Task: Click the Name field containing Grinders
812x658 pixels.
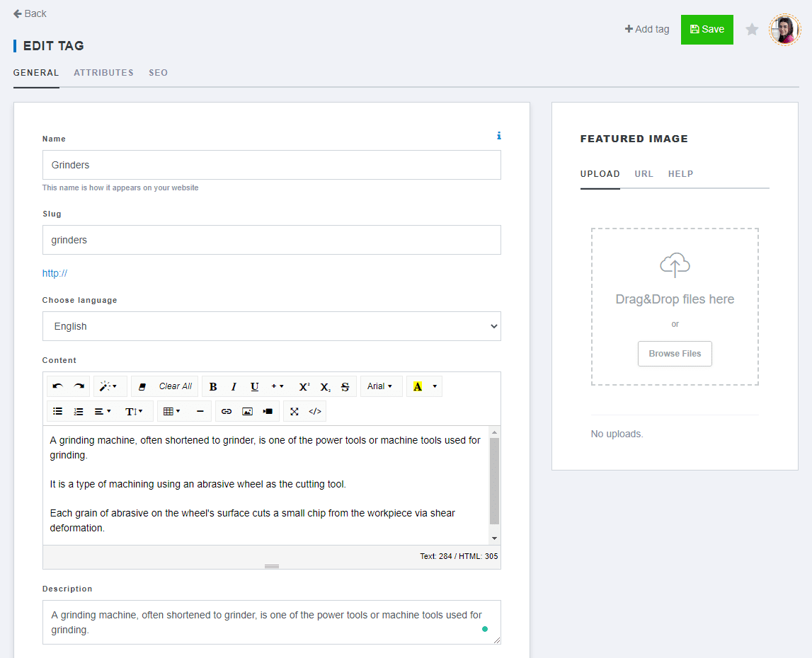Action: pos(272,165)
